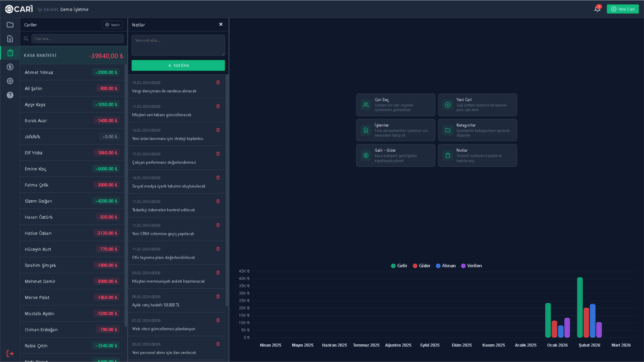Focus the 'Cari ara...' search field

pyautogui.click(x=78, y=39)
